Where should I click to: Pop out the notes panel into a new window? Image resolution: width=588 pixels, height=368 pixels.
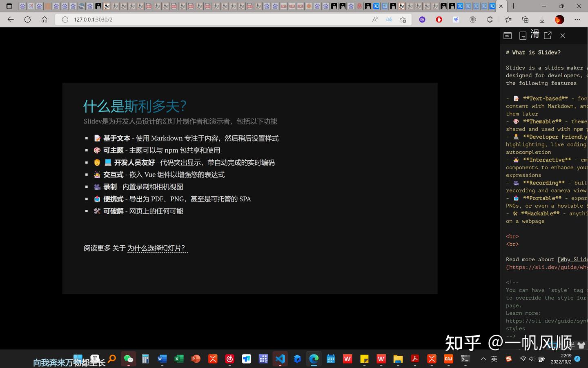(548, 36)
